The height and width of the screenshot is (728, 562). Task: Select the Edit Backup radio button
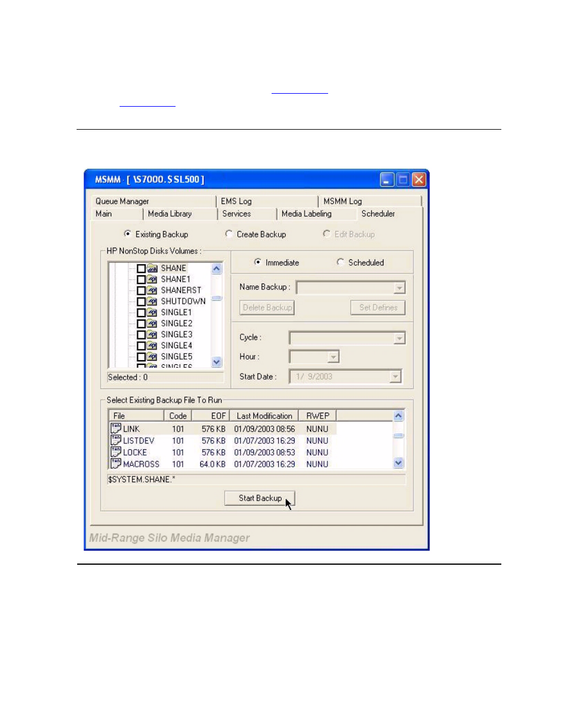click(x=326, y=234)
